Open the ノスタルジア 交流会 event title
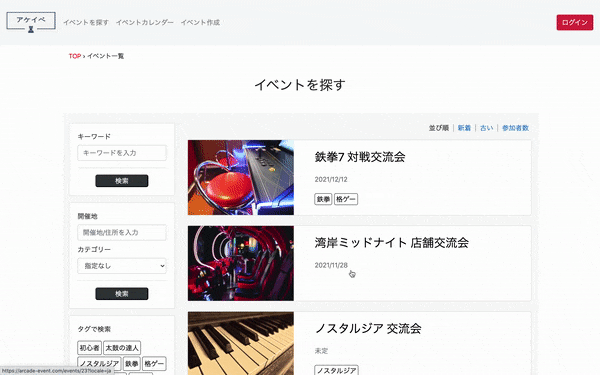600x375 pixels. pos(368,328)
